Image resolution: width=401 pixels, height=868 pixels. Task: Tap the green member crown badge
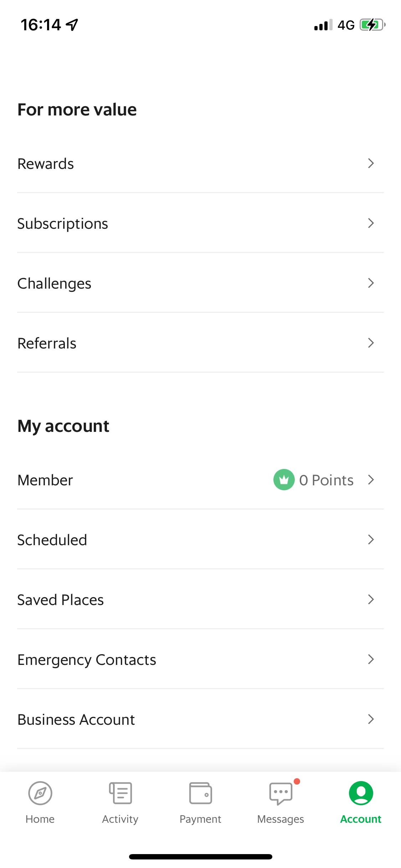[x=284, y=480]
